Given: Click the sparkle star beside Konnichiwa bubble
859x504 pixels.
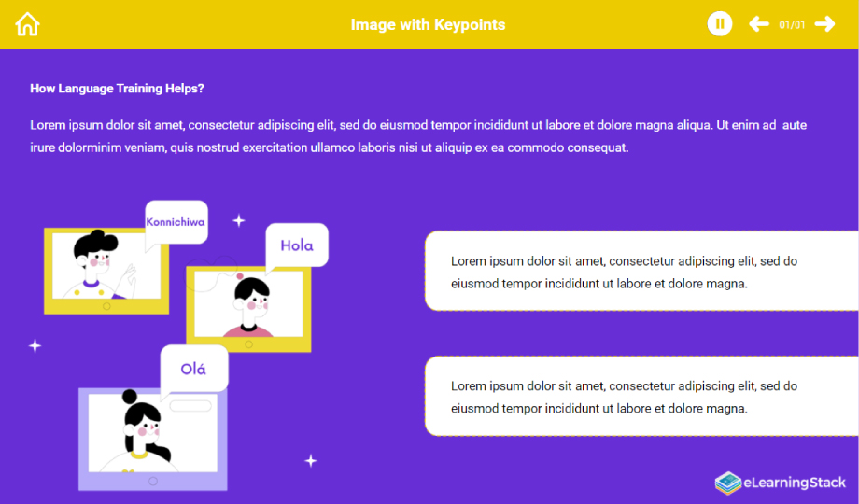Looking at the screenshot, I should [x=238, y=220].
